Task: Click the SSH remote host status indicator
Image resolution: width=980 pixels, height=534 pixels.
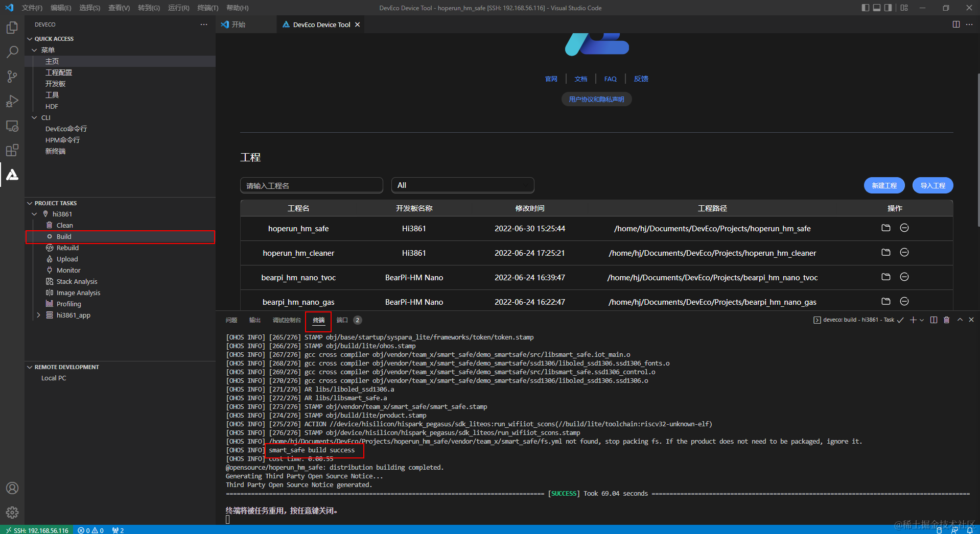Action: click(x=37, y=530)
